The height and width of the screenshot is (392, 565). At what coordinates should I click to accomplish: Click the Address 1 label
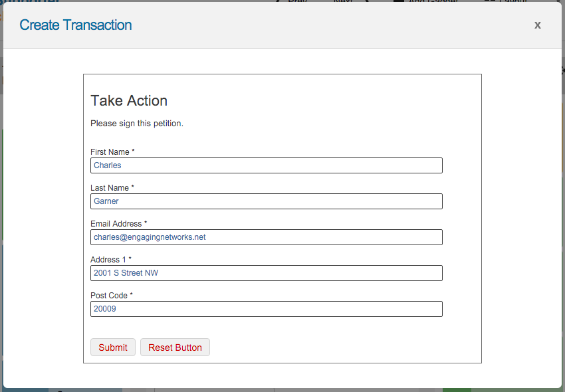108,260
